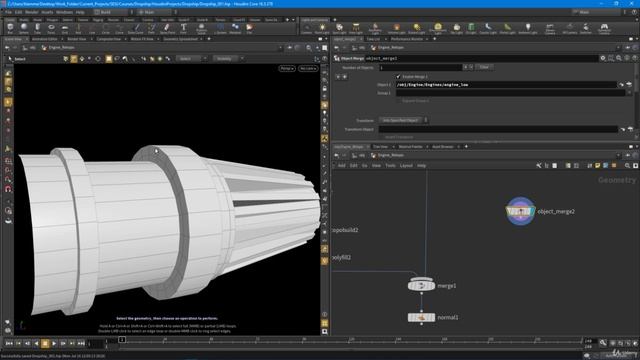Open the Build desktop dropdown

112,12
